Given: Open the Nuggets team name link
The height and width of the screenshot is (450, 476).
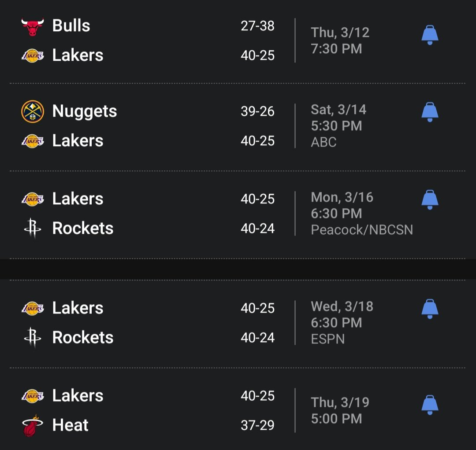Looking at the screenshot, I should coord(84,111).
